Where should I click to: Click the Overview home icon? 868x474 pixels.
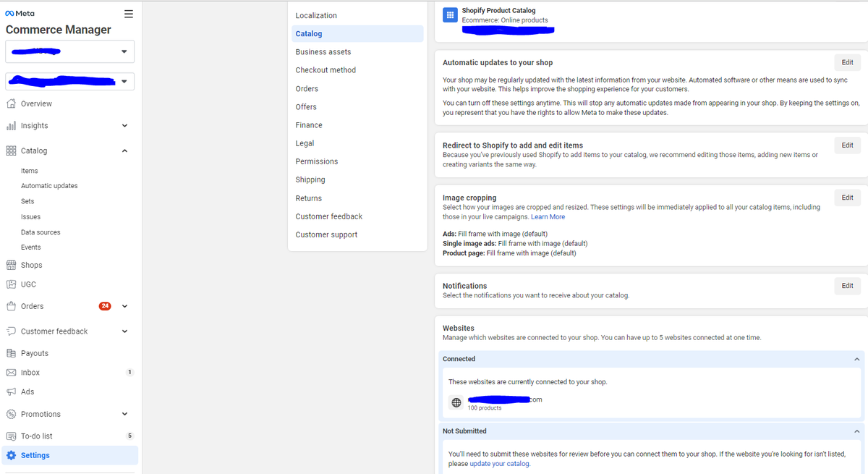[11, 103]
